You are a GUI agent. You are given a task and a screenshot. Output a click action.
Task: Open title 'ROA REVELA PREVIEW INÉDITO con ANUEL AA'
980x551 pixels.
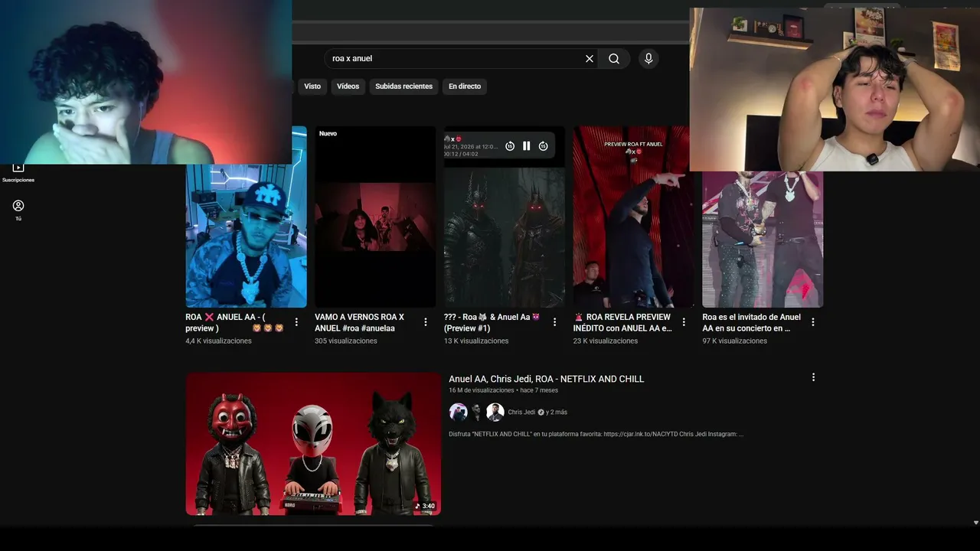tap(622, 322)
